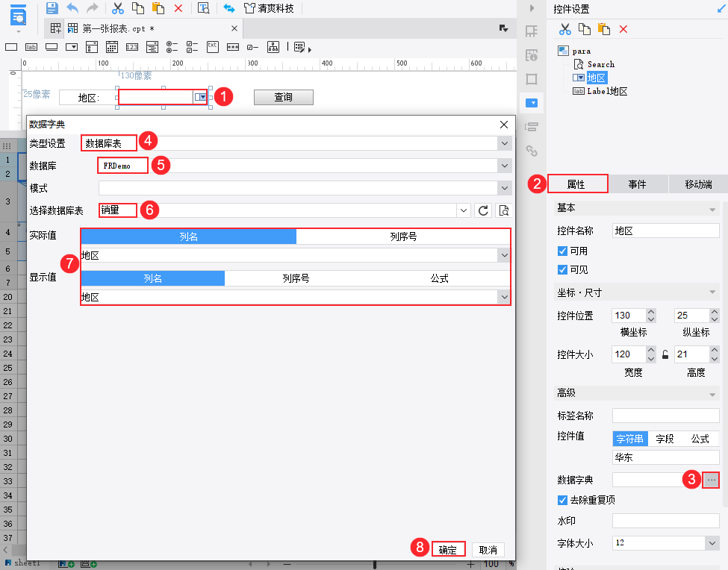728x570 pixels.
Task: Open the 显示值 column dropdown
Action: pyautogui.click(x=505, y=297)
